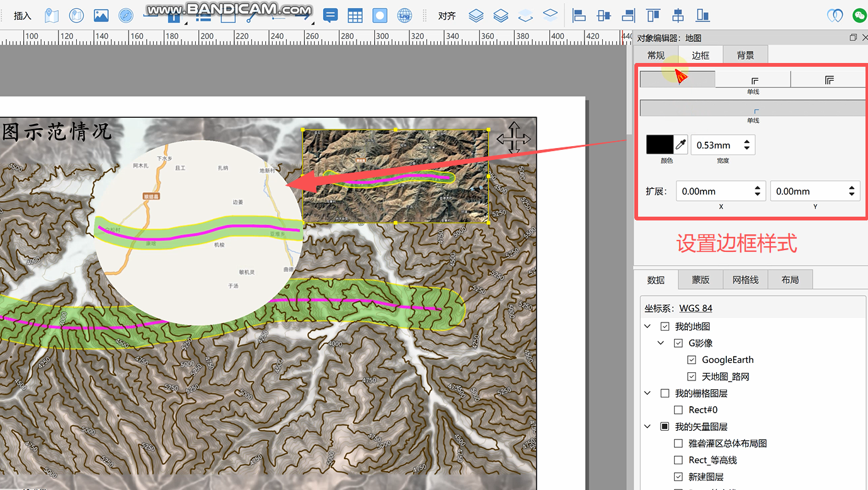The height and width of the screenshot is (490, 868).
Task: Select the 天地图_路网 layer name
Action: click(726, 377)
